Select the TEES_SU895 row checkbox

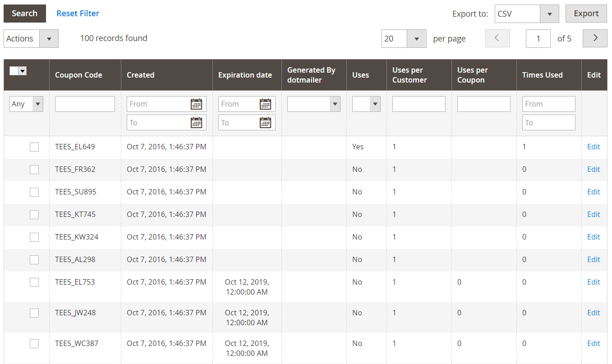pos(34,192)
